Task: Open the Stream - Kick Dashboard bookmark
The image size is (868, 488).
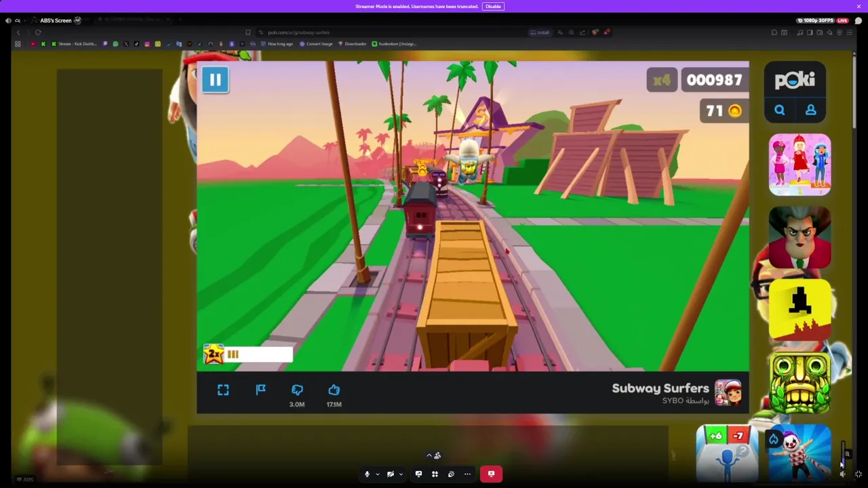Action: (x=75, y=44)
